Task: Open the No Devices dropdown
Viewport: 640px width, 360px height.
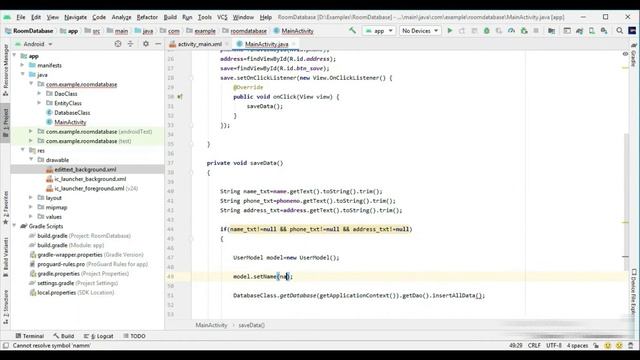Action: point(420,31)
